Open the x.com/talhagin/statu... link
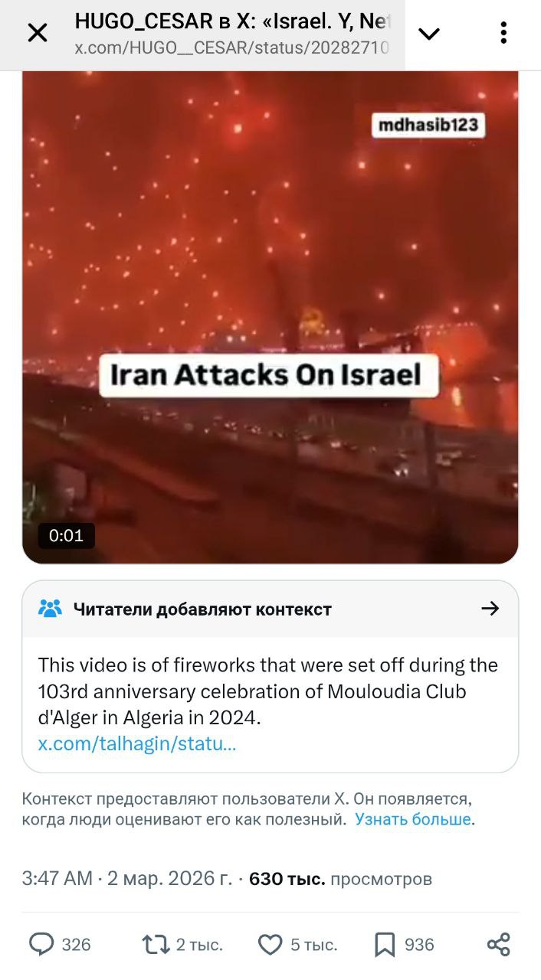Image resolution: width=541 pixels, height=980 pixels. pos(137,743)
